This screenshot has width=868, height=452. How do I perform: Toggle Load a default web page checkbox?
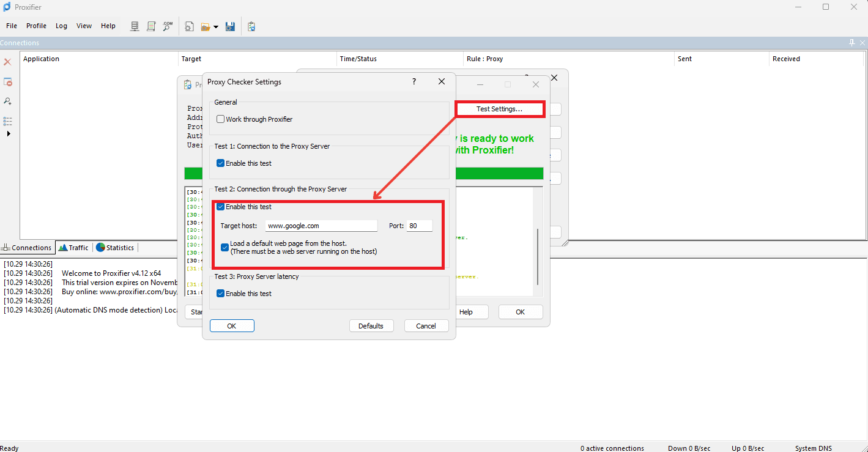[225, 247]
